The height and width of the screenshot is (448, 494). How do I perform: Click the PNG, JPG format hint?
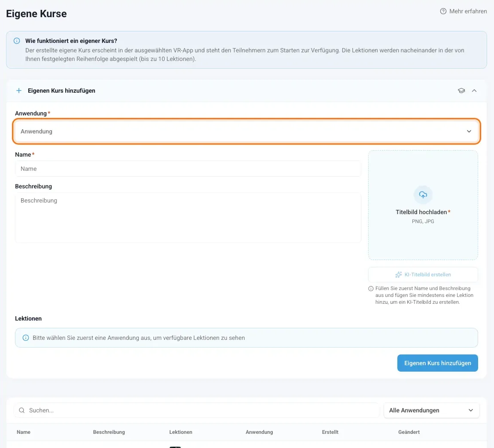(x=423, y=221)
